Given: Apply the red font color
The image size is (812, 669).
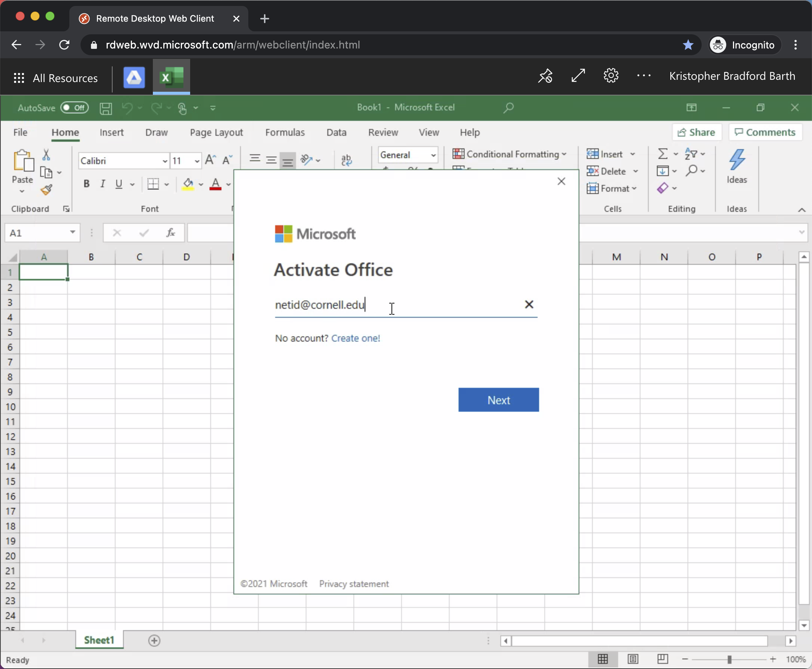Looking at the screenshot, I should click(215, 184).
